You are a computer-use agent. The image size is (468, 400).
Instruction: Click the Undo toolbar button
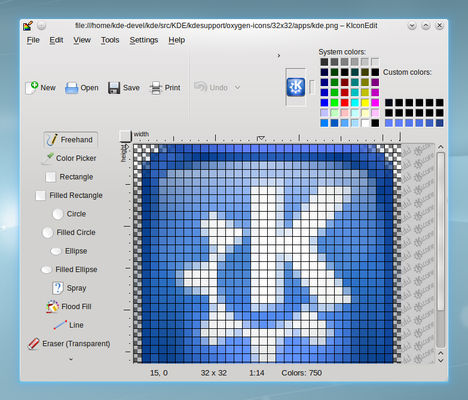pyautogui.click(x=211, y=87)
